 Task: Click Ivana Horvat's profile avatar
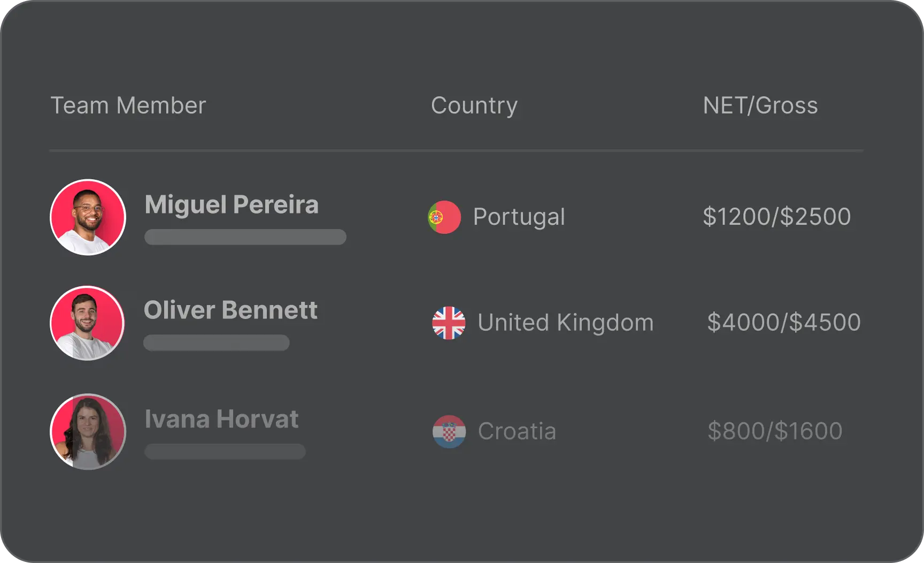[x=88, y=432]
